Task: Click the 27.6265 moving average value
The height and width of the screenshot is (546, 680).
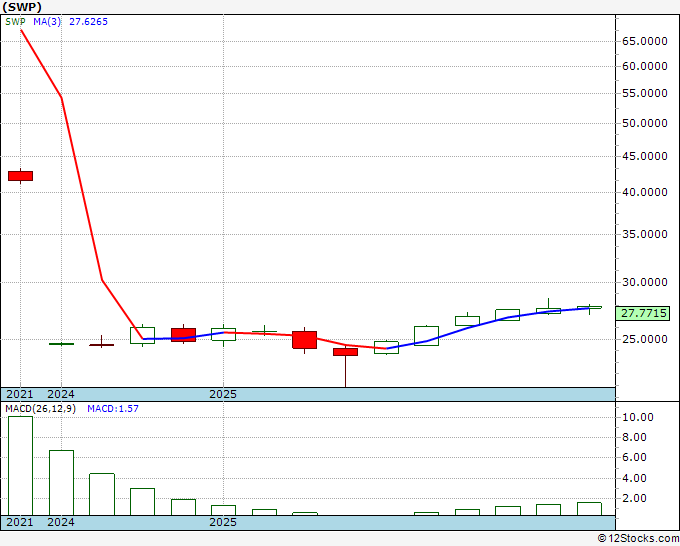Action: click(88, 22)
